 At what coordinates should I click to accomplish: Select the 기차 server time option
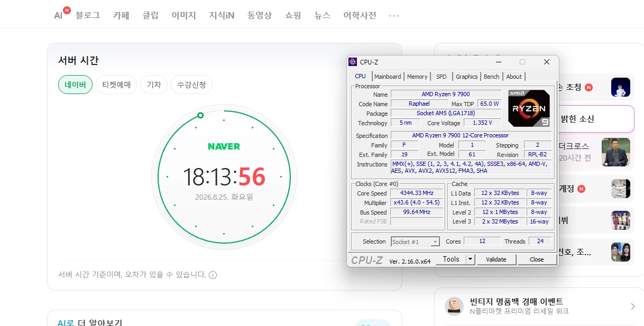click(x=154, y=85)
